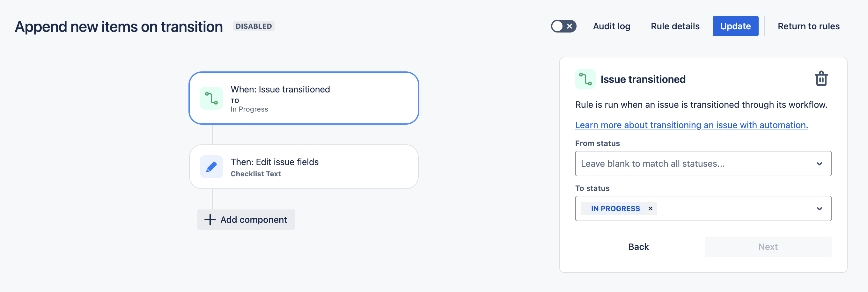Click the Next button

point(768,247)
